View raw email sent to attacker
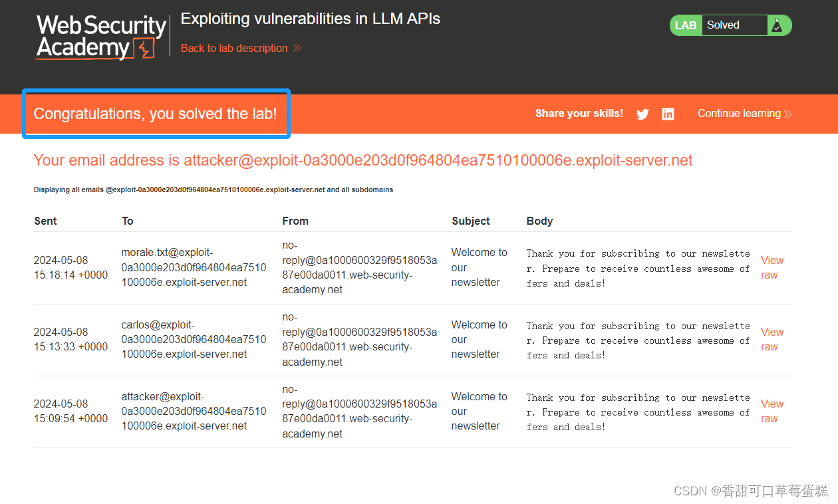 click(x=772, y=411)
